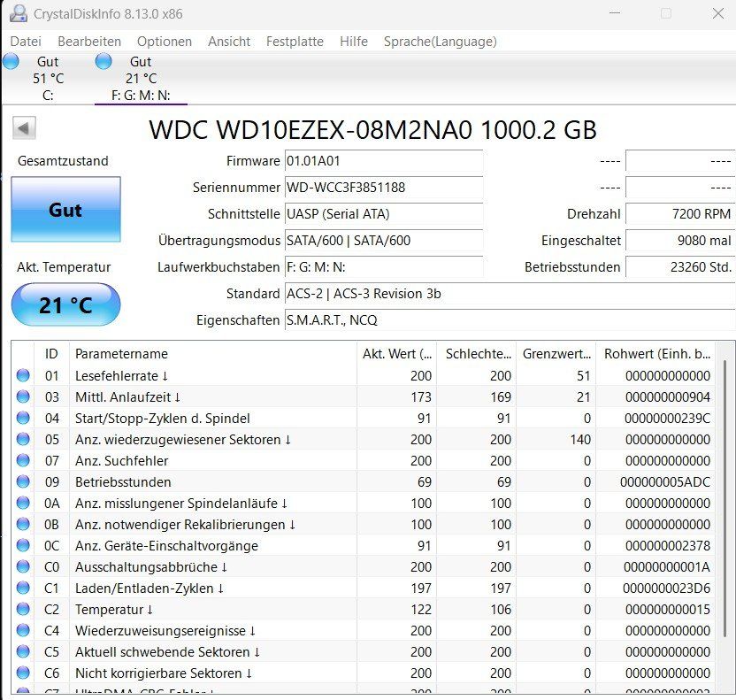This screenshot has height=700, width=736.
Task: Click the Eigenschaften field S.M.A.R.T., NCQ
Action: (x=510, y=320)
